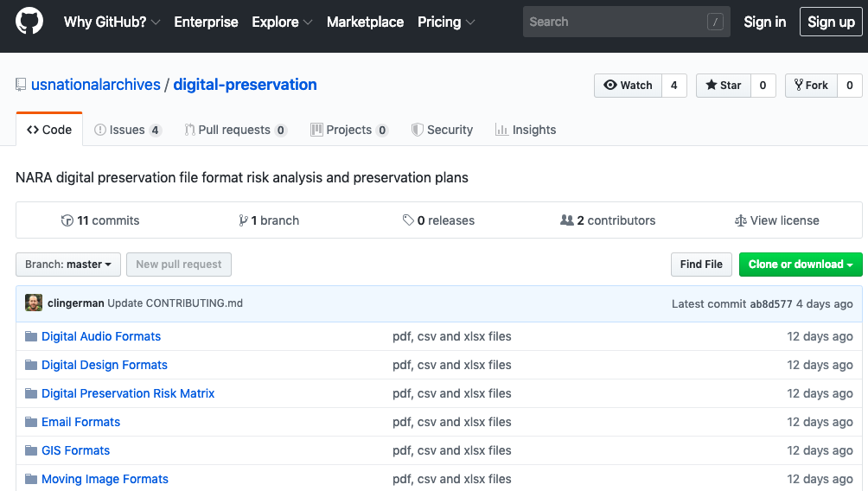Expand the Branch: master dropdown
Screen dimensions: 868x491
(x=68, y=265)
